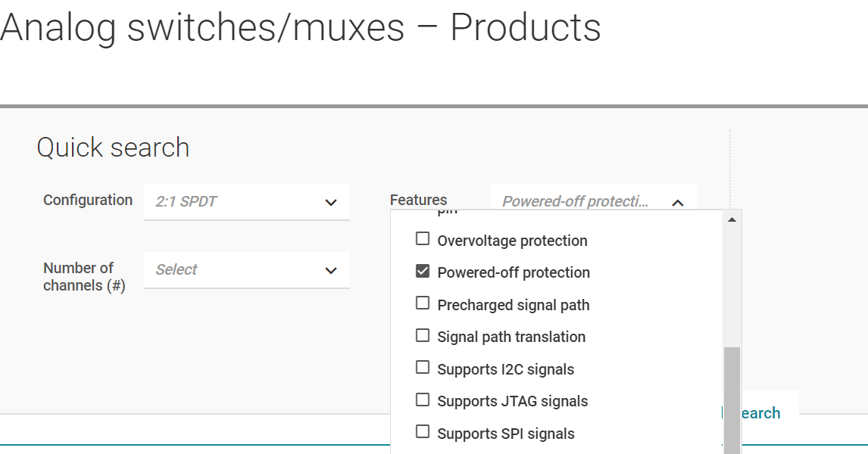
Task: Check the Overvoltage protection checkbox
Action: pos(423,240)
